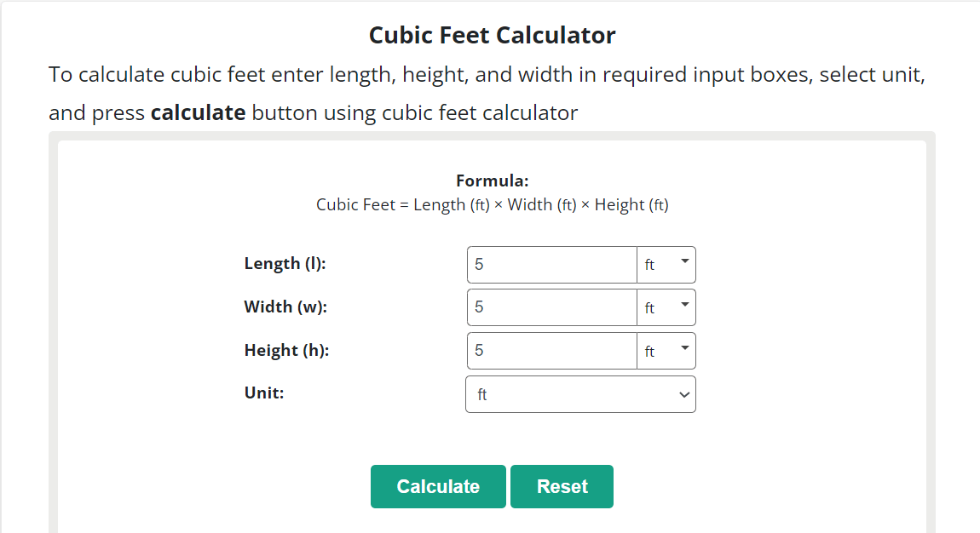Click the Cubic Feet Calculator title
This screenshot has width=980, height=533.
pyautogui.click(x=492, y=35)
